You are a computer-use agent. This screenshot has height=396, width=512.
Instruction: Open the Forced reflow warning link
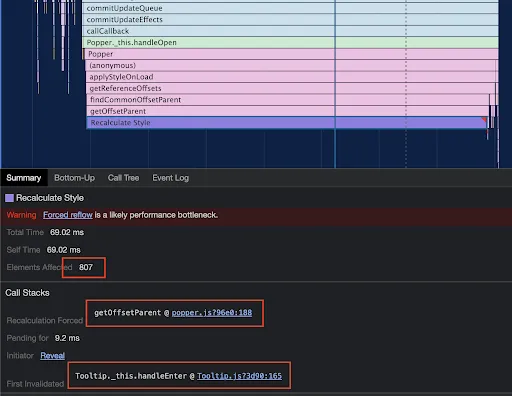click(x=68, y=215)
